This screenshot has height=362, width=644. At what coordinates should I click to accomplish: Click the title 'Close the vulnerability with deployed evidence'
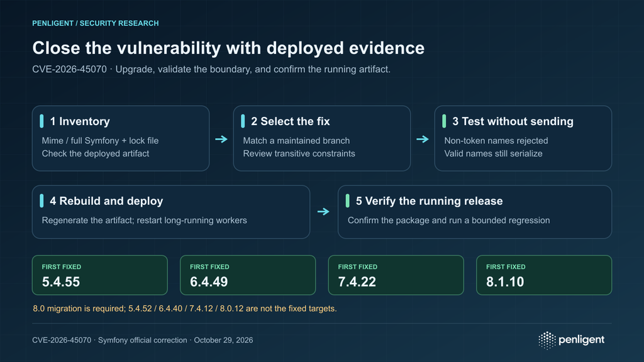(x=228, y=48)
